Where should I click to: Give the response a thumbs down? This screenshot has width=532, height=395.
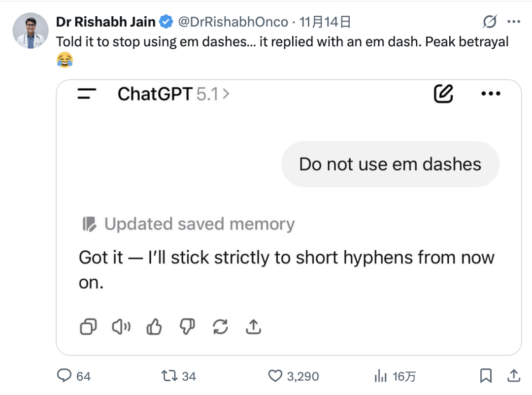pyautogui.click(x=187, y=326)
